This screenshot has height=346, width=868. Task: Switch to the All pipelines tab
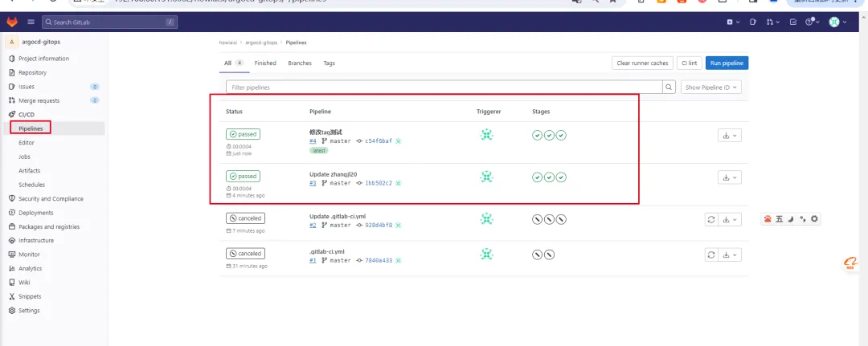[234, 63]
